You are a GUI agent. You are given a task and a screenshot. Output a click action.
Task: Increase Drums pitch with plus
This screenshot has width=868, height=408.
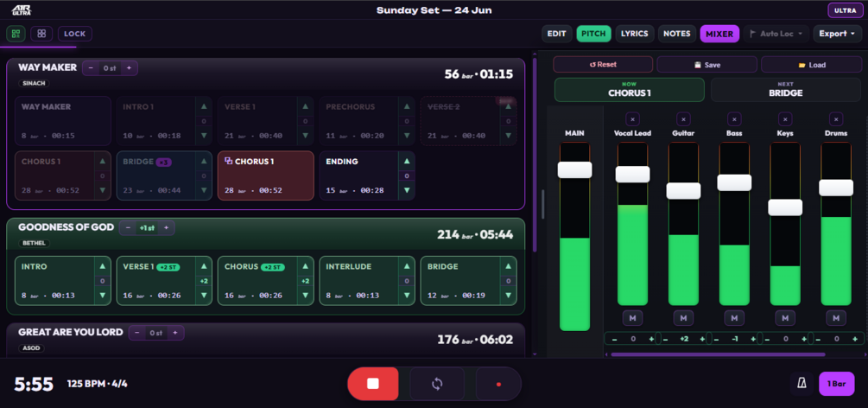(x=855, y=339)
